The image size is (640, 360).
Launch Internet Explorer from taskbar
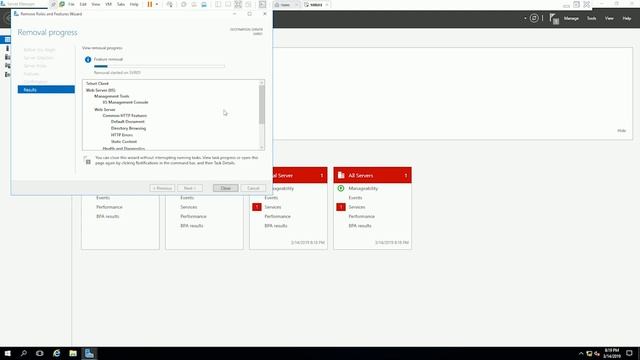tap(56, 353)
